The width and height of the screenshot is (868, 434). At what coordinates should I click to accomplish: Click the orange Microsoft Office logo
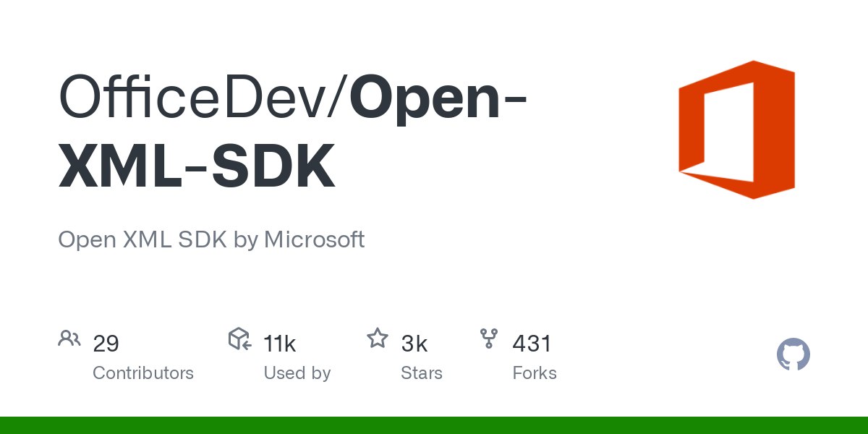click(x=736, y=129)
